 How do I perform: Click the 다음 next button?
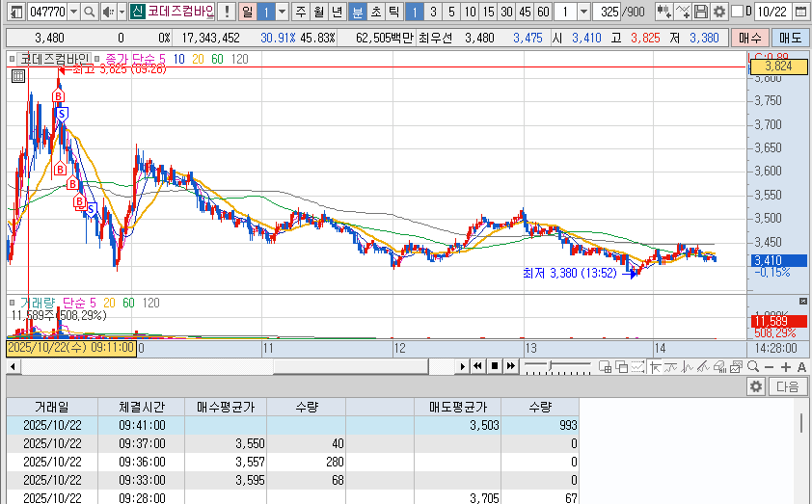pos(788,386)
